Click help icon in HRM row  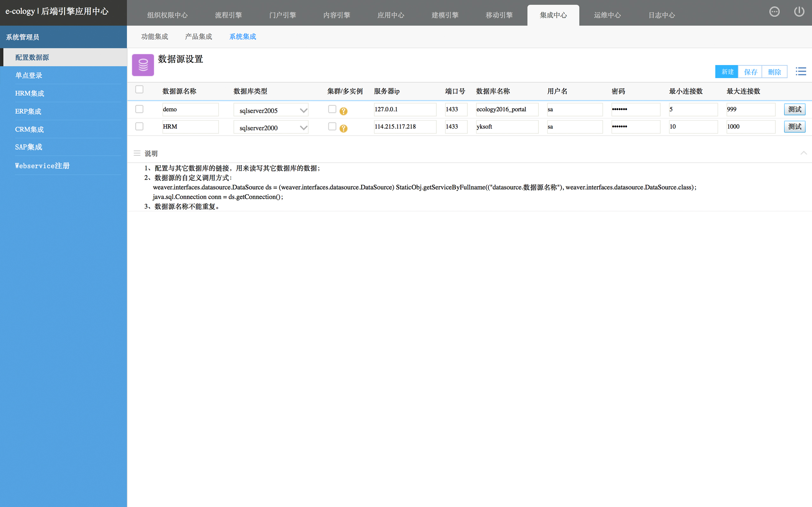click(x=343, y=128)
